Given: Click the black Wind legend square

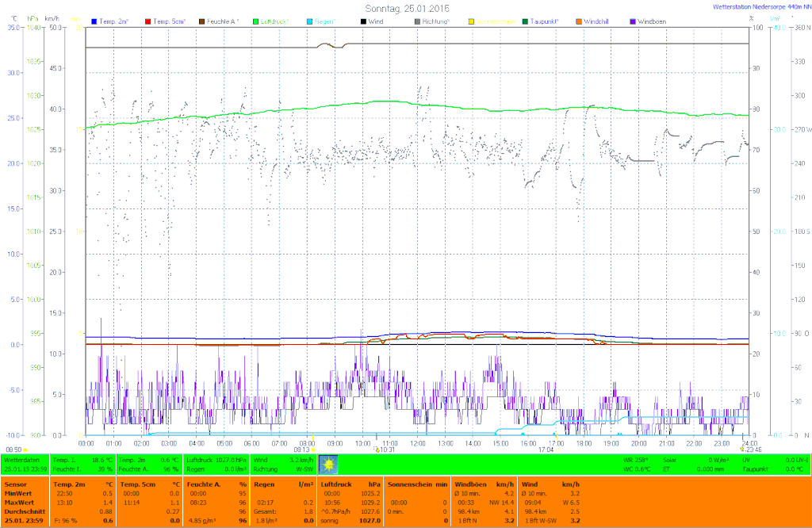Looking at the screenshot, I should [363, 21].
